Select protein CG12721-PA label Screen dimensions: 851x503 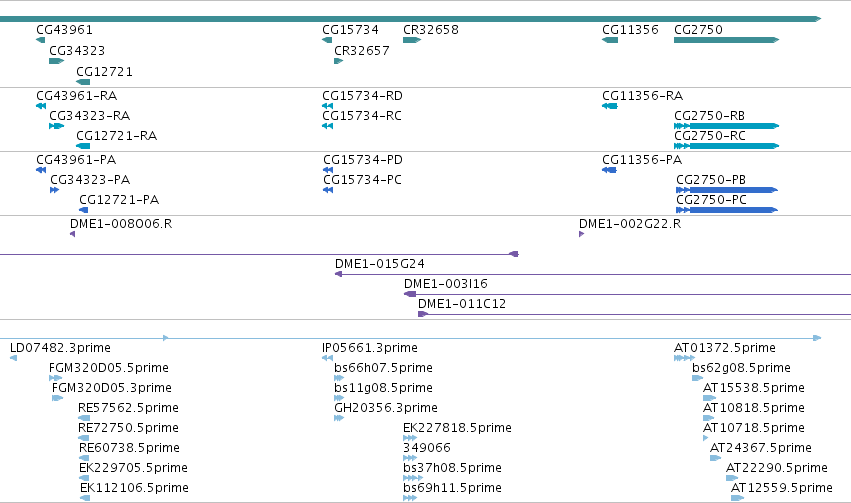119,200
